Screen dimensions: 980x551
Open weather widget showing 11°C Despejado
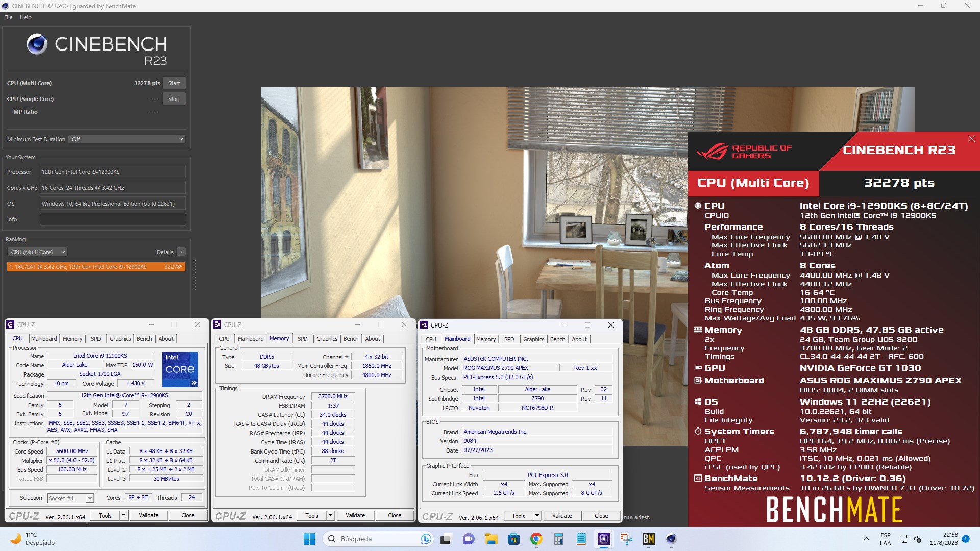pyautogui.click(x=33, y=539)
